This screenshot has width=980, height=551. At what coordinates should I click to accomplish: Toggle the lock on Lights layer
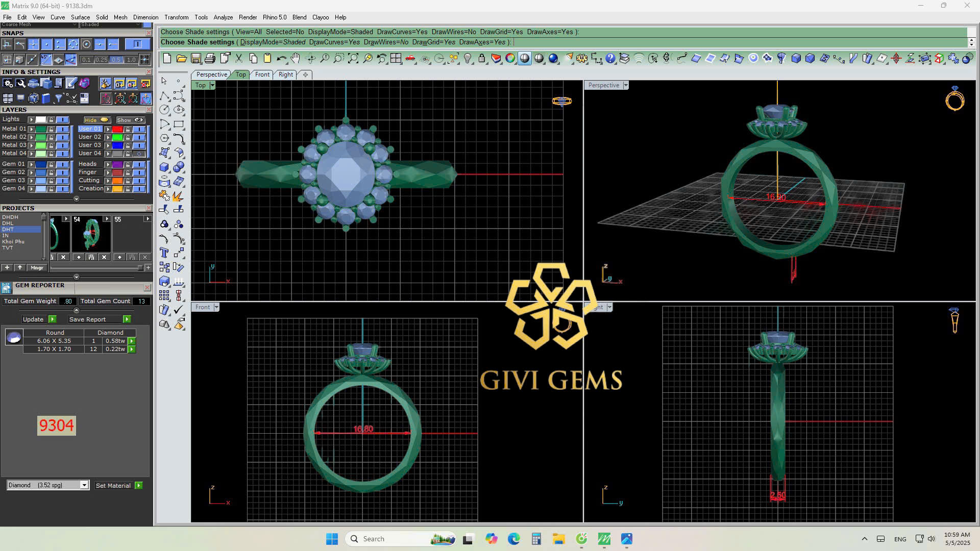click(51, 120)
